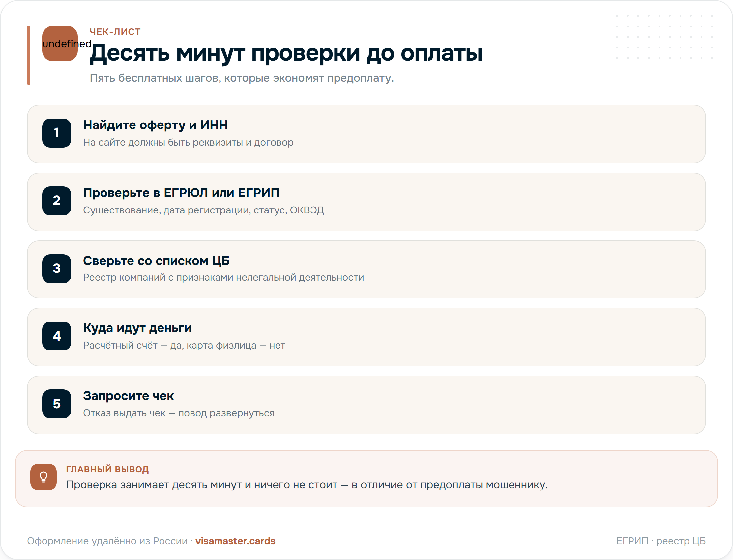Click 'Отказ выдать чек — повод развернуться'
Image resolution: width=733 pixels, height=560 pixels.
(179, 413)
